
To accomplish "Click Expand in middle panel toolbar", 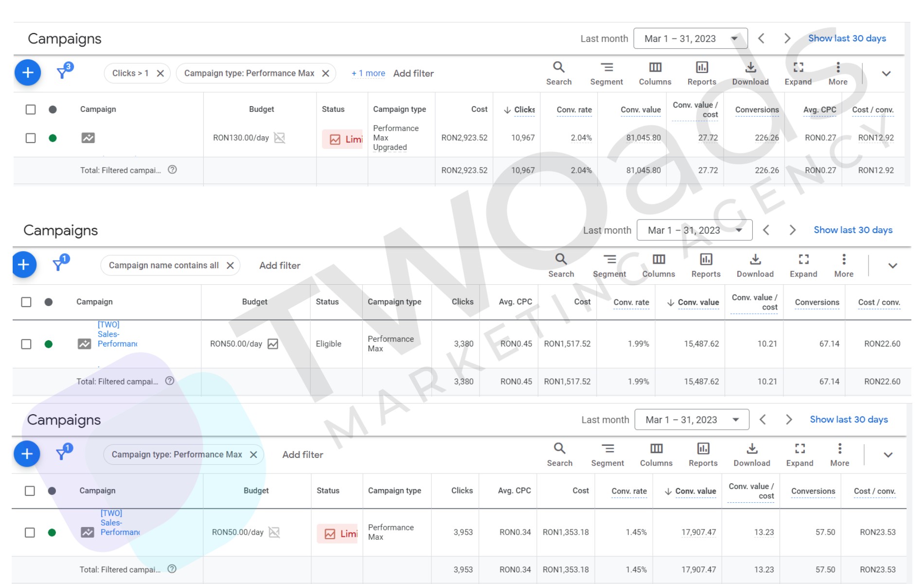I will tap(803, 266).
